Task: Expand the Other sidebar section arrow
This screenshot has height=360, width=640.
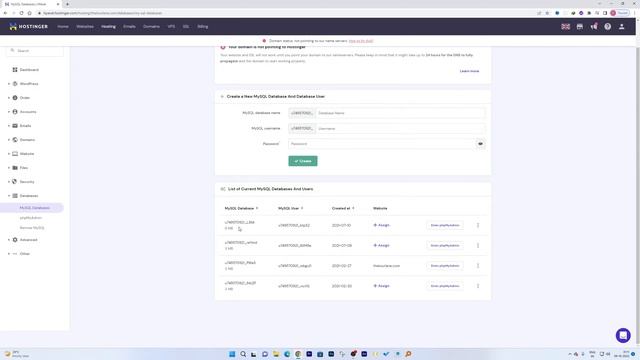Action: coord(9,254)
